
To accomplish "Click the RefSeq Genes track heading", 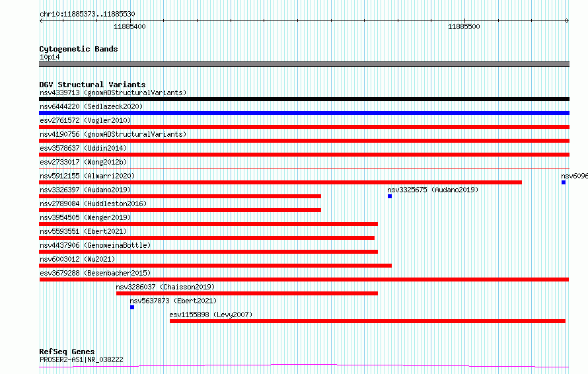I will 67,352.
